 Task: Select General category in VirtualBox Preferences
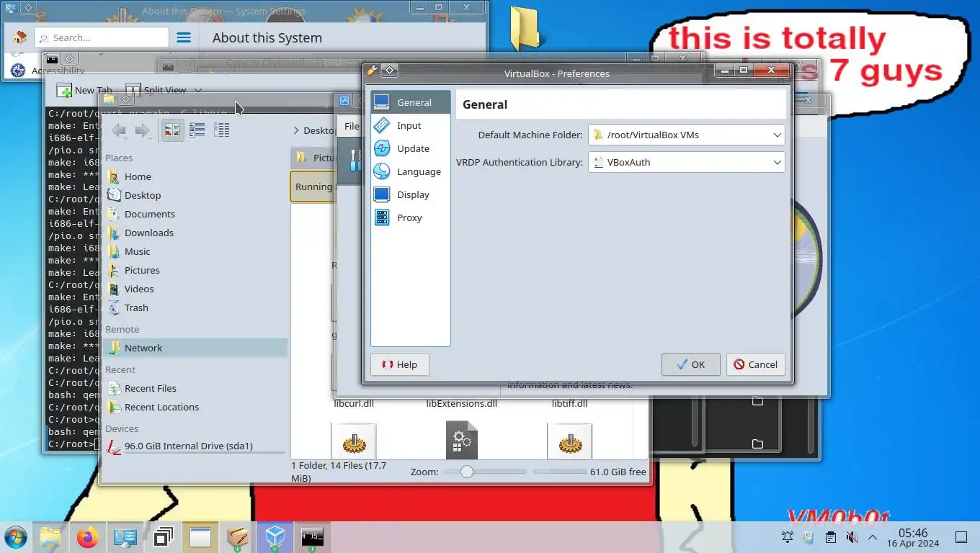411,102
